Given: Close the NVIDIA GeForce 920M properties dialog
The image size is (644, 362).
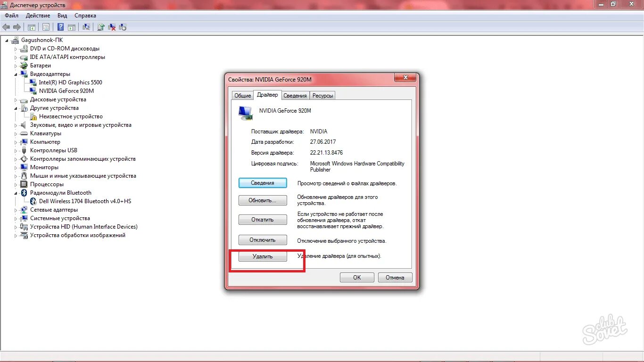Looking at the screenshot, I should pyautogui.click(x=405, y=77).
